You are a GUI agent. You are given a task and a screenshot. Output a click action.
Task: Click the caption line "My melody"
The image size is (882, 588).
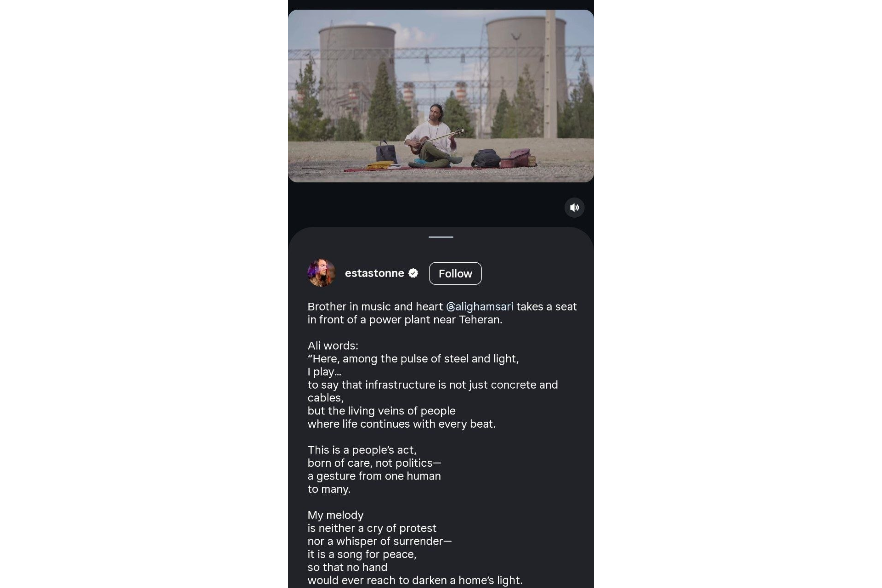pos(335,515)
